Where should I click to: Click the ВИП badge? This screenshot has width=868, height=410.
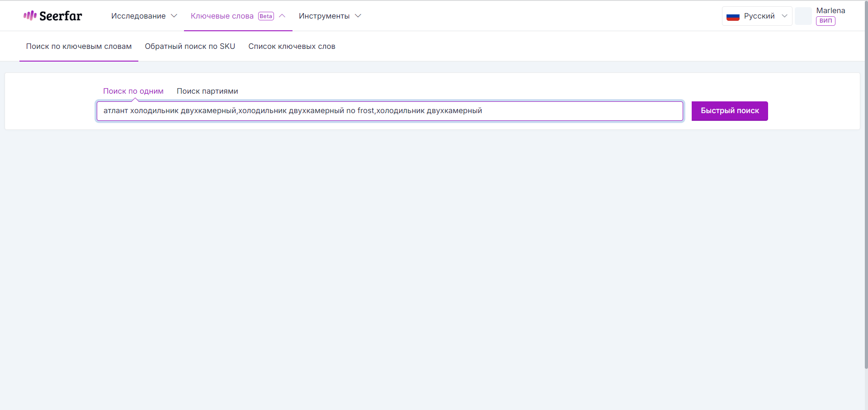[826, 21]
